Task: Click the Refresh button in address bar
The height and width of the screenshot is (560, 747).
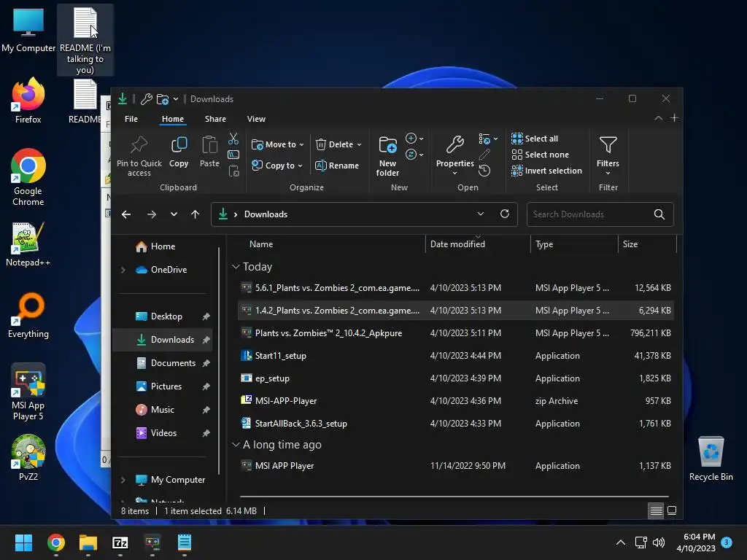Action: pos(505,214)
